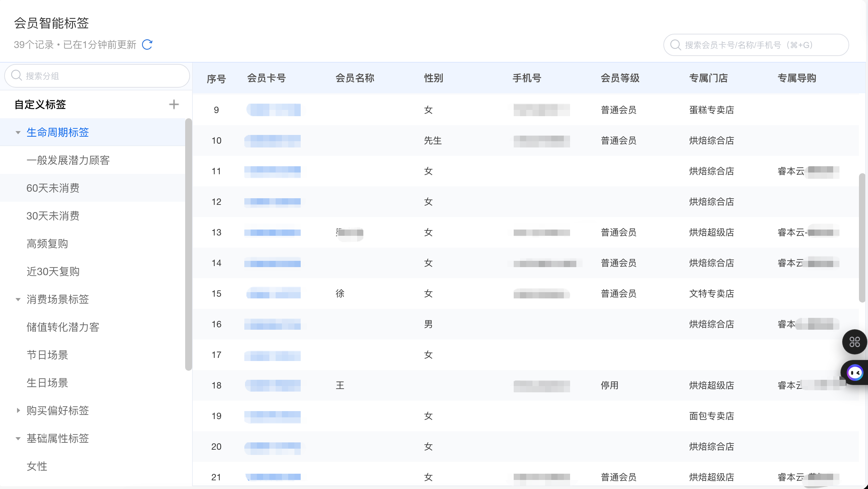
Task: Open the 购买偏好标签 group label
Action: [58, 411]
